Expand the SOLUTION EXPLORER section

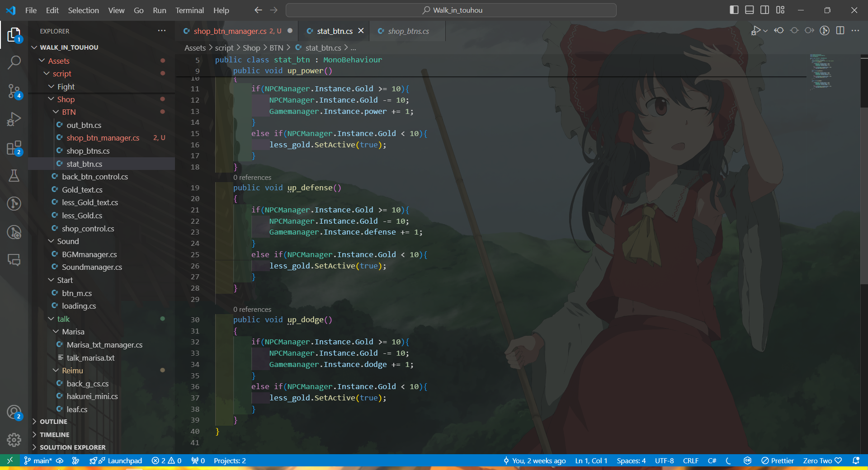[x=101, y=447]
